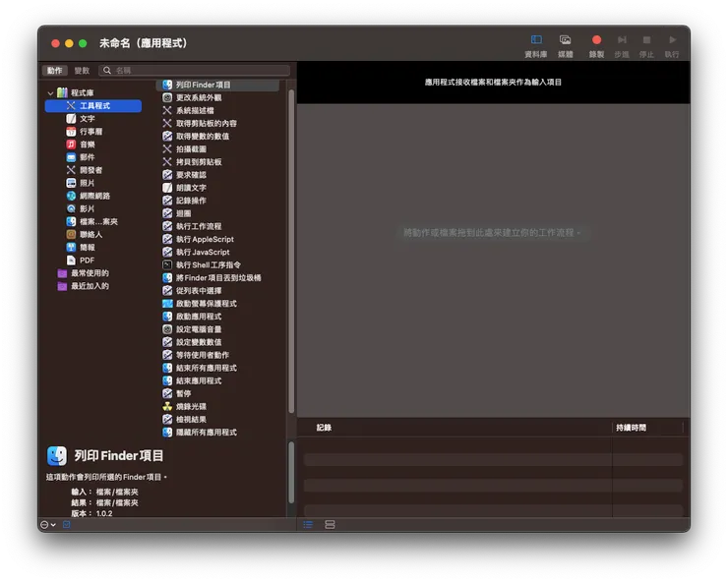Select the 朗讀文字 action

pyautogui.click(x=185, y=188)
